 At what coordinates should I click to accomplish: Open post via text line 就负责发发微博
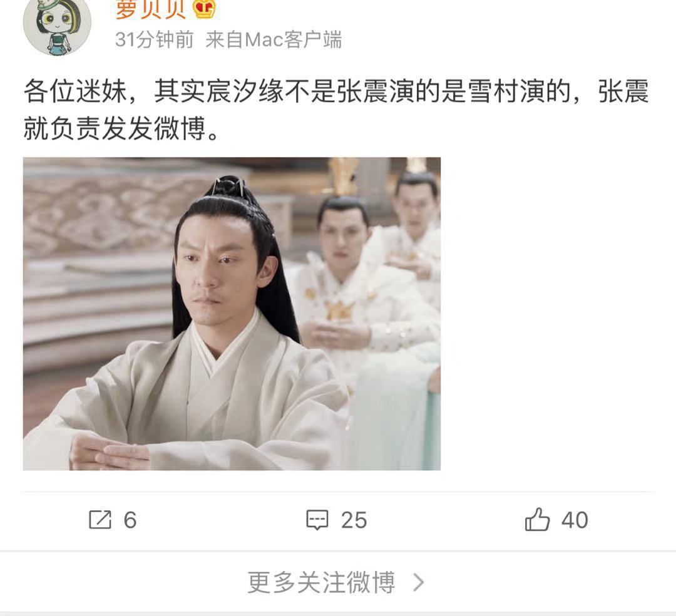[x=121, y=128]
